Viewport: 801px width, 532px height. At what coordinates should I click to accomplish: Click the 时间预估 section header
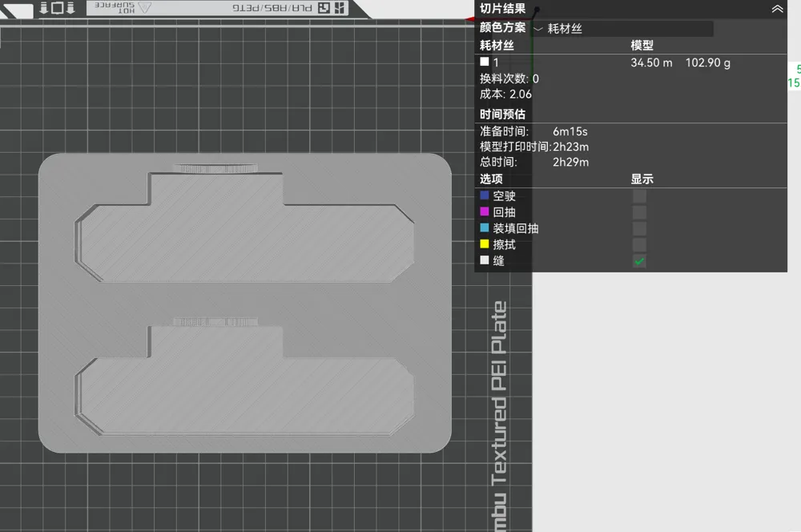coord(502,114)
